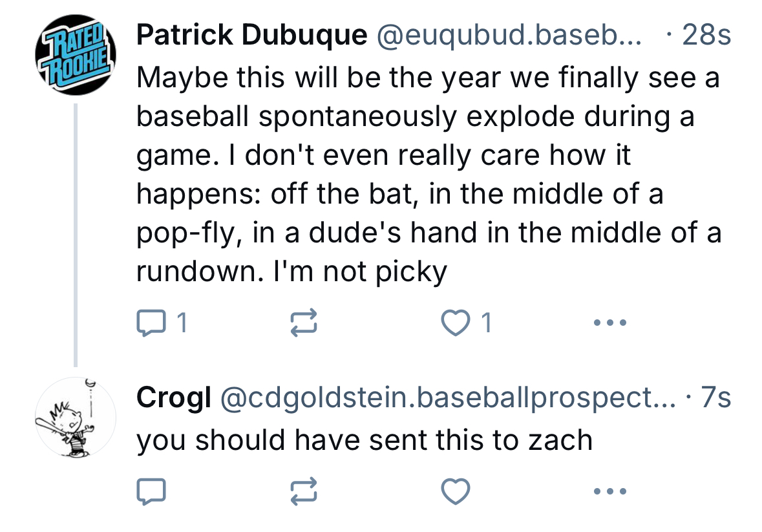Open the three-dot menu on Crogl's reply
This screenshot has width=762, height=532.
point(609,492)
